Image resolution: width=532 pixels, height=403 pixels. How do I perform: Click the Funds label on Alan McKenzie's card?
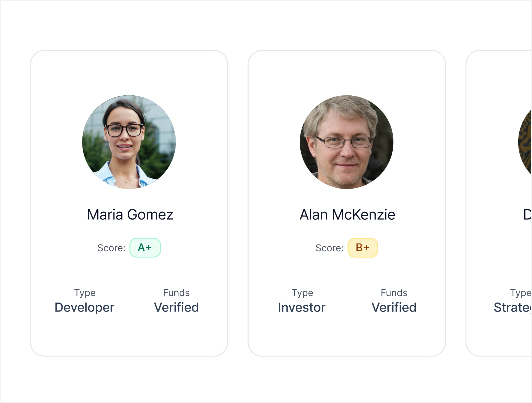394,293
